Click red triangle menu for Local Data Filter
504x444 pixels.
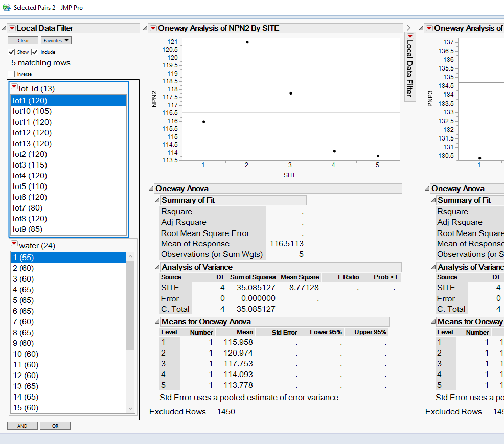pos(12,28)
